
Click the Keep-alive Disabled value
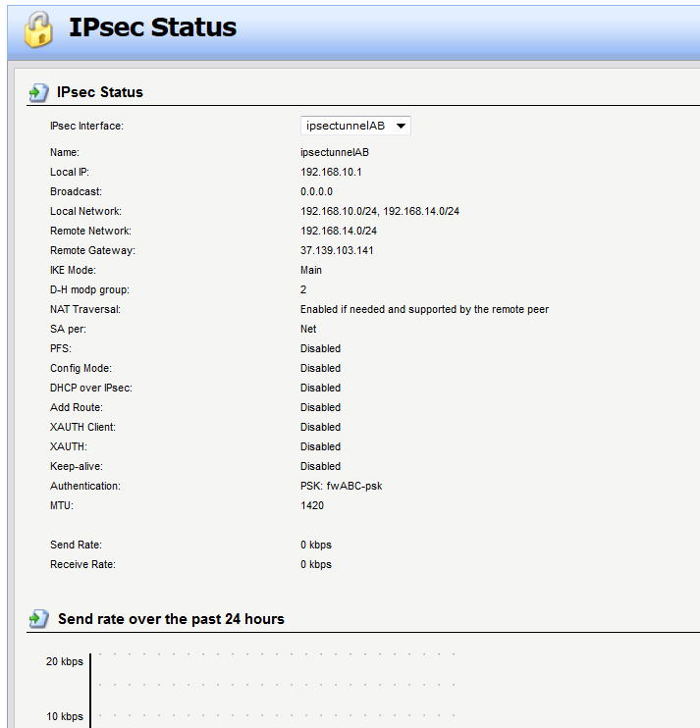(x=320, y=466)
